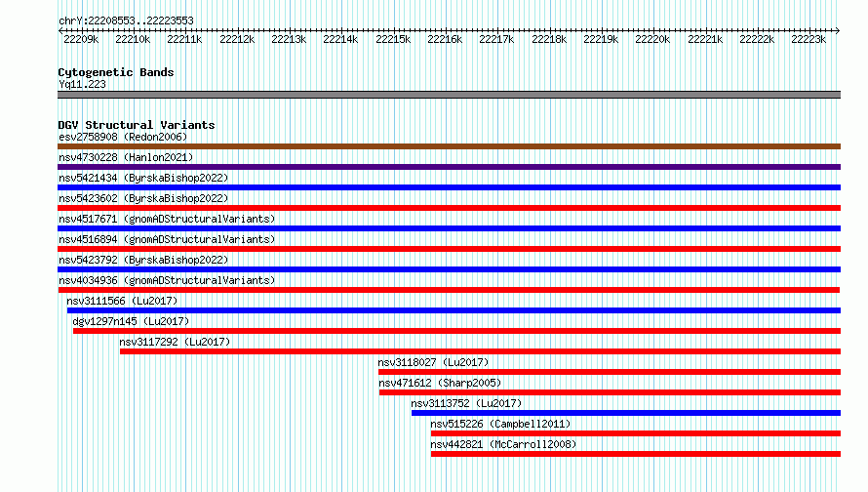Click the blue nsv4517671 variant bar
Screen dimensions: 868x492
click(449, 228)
